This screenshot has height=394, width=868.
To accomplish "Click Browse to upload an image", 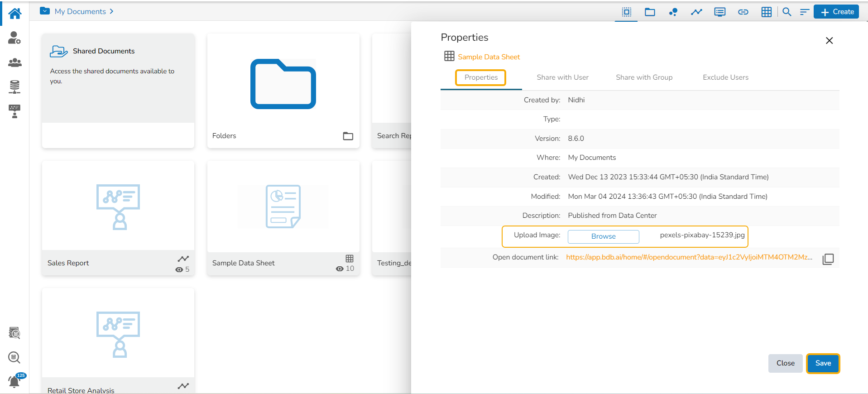I will 603,236.
